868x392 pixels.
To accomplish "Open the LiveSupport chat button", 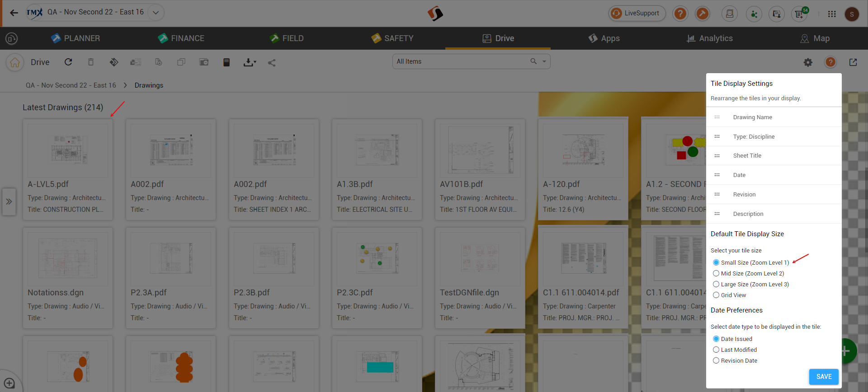I will [x=637, y=13].
